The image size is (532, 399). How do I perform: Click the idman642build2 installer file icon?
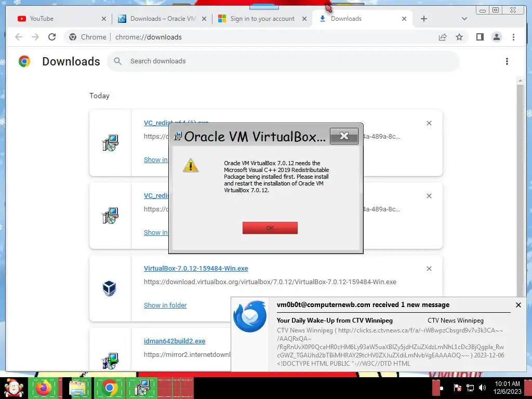110,361
